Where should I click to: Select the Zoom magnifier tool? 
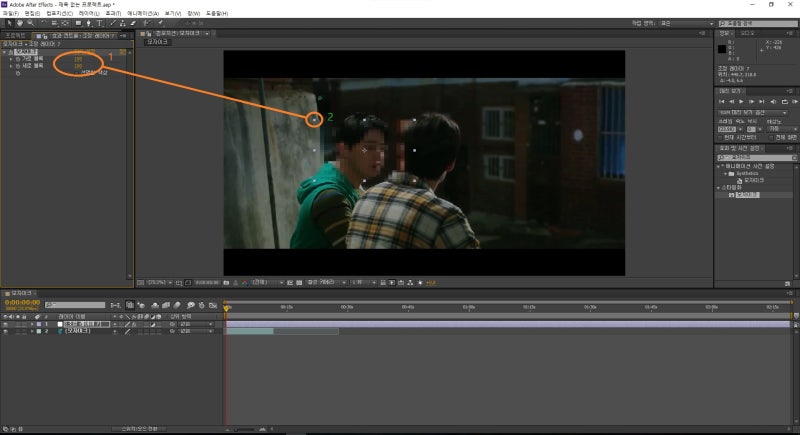coord(31,23)
